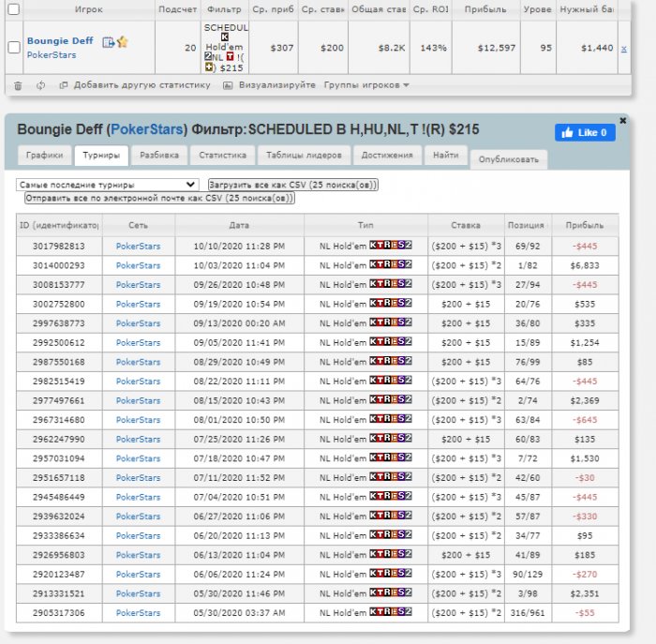Click game icons for tournament 3014000293
The image size is (656, 644).
[391, 264]
